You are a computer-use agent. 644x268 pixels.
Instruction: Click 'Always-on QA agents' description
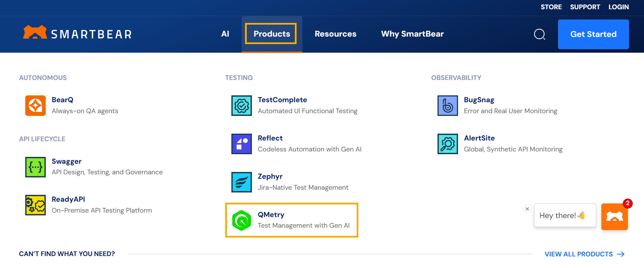[85, 111]
